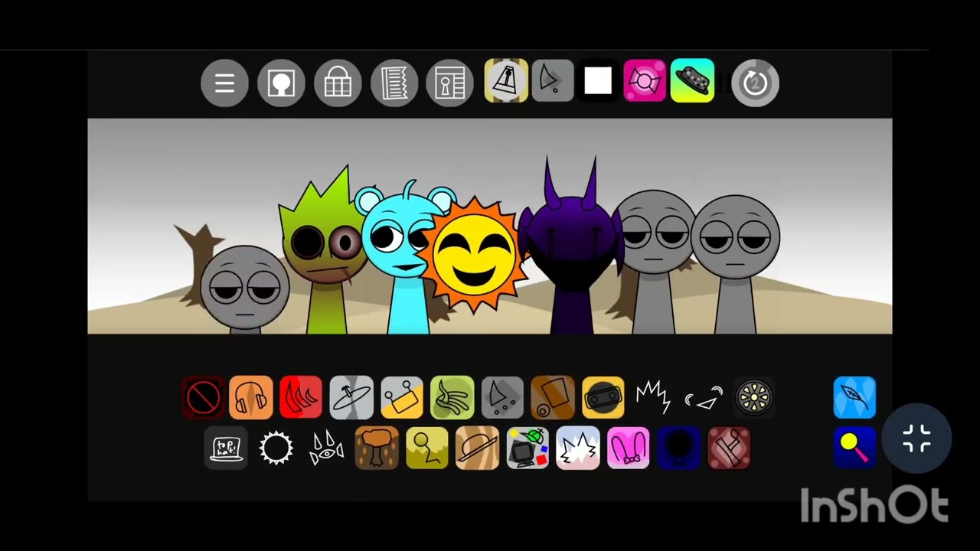Click the gray sail shape top icon
980x551 pixels.
552,80
